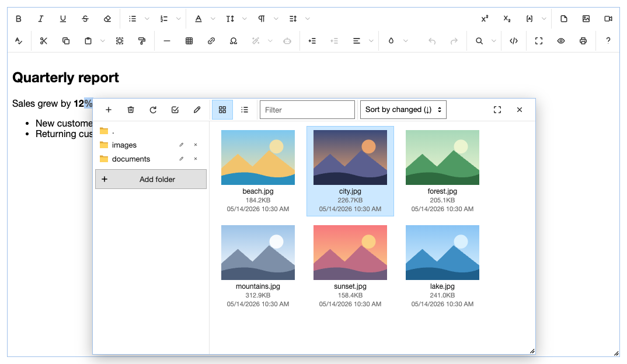The width and height of the screenshot is (627, 364).
Task: Open Sort by changed dropdown
Action: pos(403,110)
